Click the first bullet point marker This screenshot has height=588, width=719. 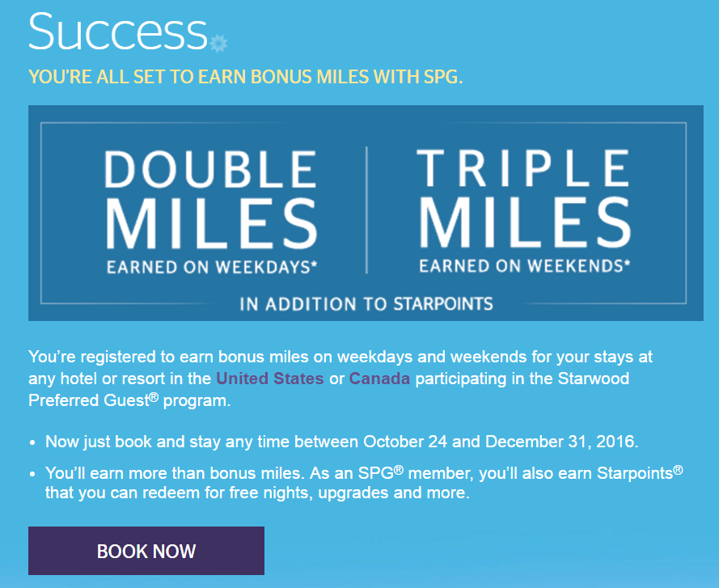point(32,442)
